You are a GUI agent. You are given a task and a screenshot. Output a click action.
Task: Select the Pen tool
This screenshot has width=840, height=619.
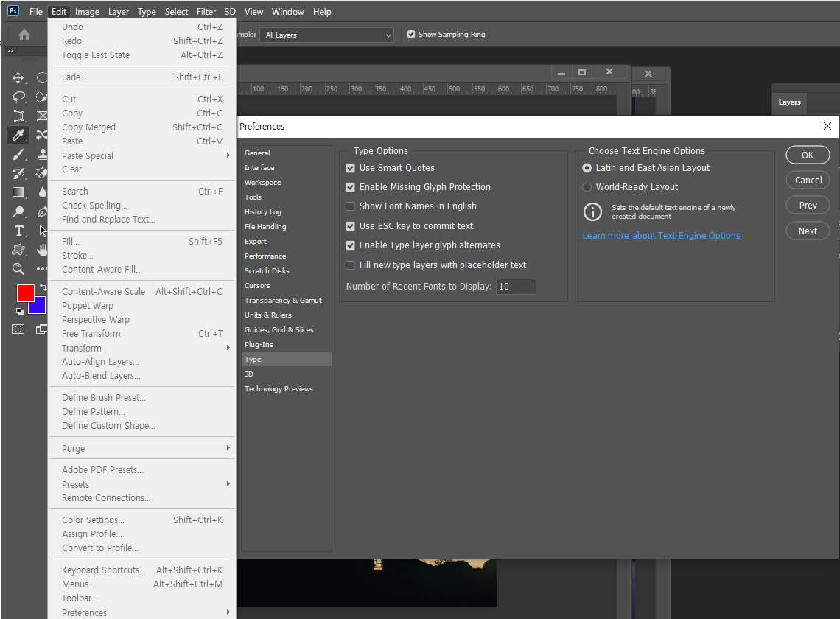tap(42, 211)
